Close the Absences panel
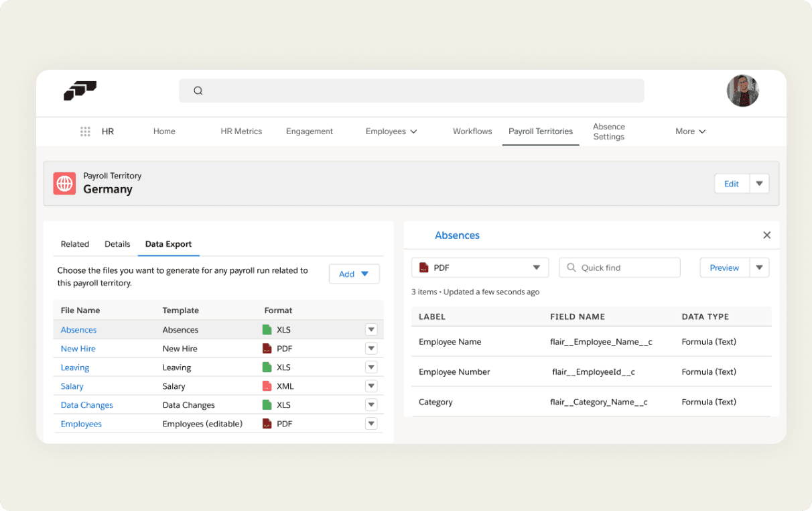The width and height of the screenshot is (812, 511). point(767,235)
